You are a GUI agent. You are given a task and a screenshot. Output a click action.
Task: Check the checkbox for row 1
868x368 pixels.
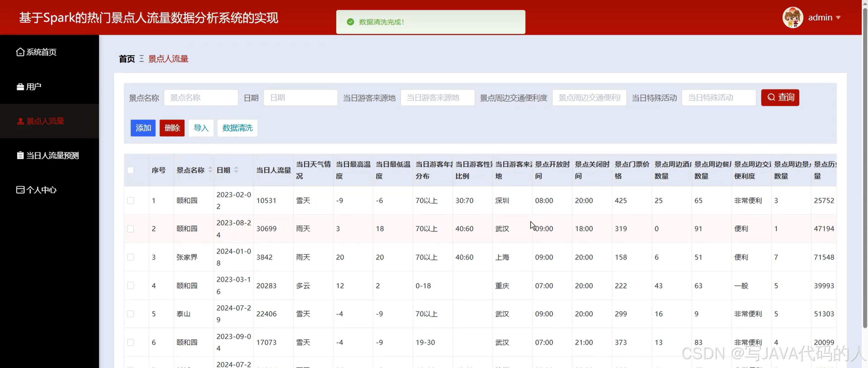click(x=130, y=201)
